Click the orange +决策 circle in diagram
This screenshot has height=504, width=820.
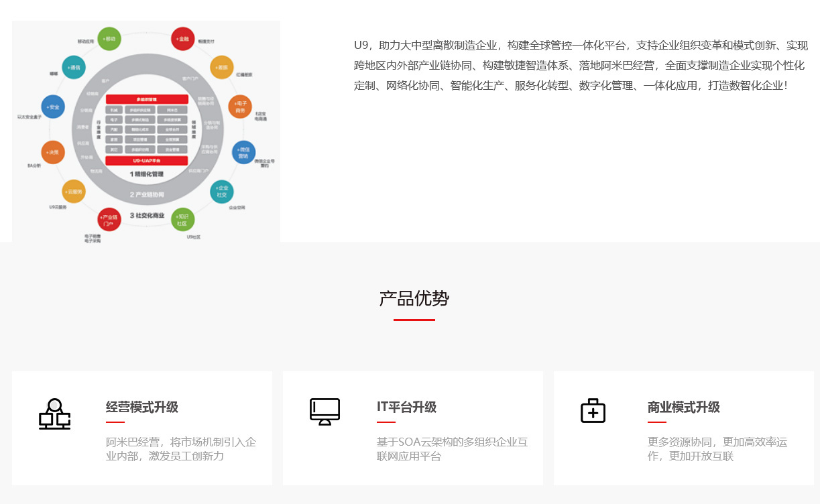(x=53, y=152)
